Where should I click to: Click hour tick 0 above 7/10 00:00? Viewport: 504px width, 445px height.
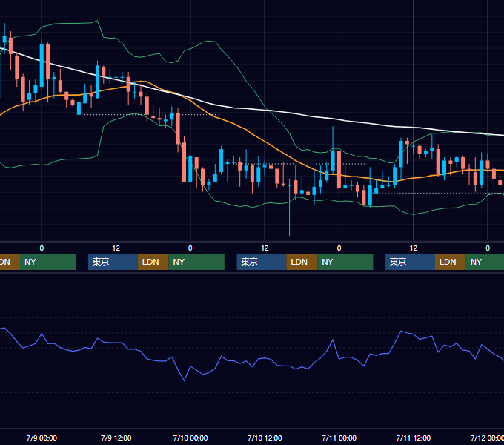point(190,248)
